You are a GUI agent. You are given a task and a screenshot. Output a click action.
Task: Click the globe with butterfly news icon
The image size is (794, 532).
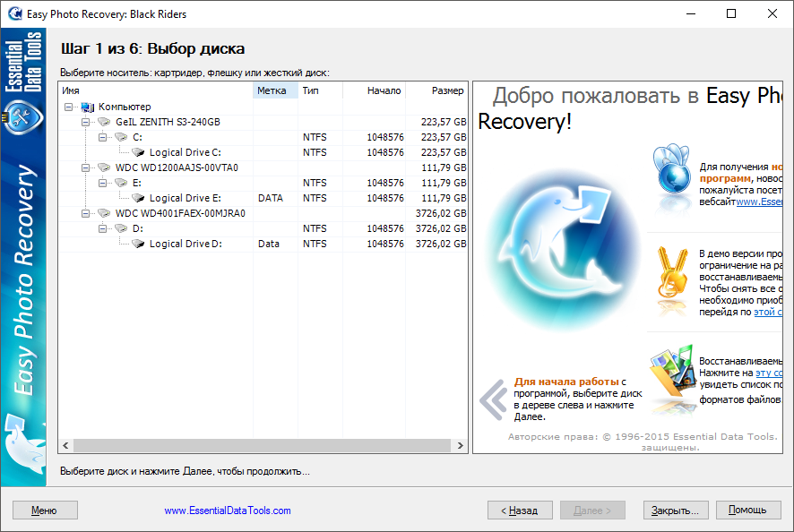pyautogui.click(x=672, y=170)
